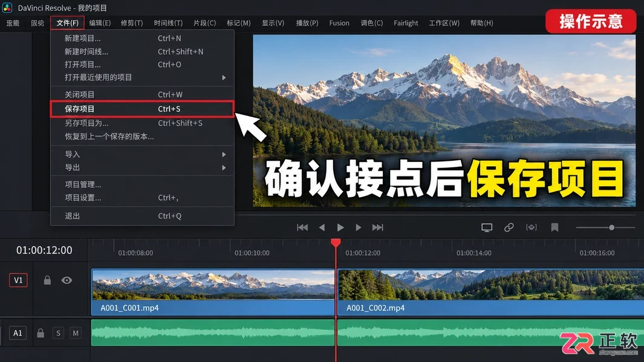Open the 帮助(H) menu
The image size is (644, 362).
pos(482,23)
